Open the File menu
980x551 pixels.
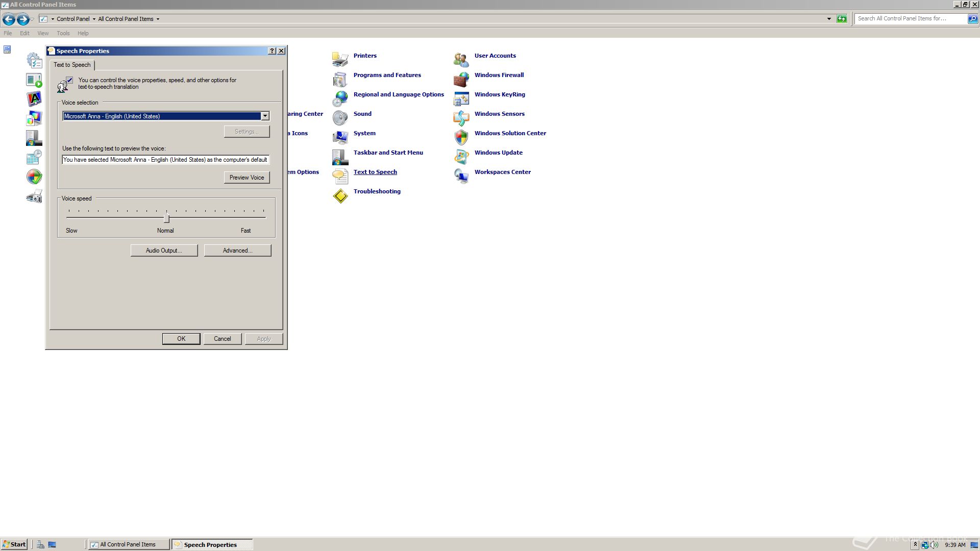8,33
